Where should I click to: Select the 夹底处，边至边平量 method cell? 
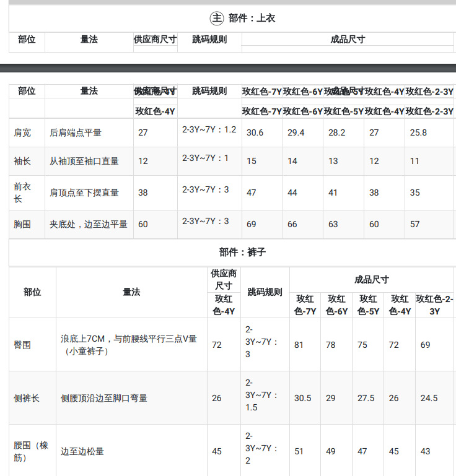point(89,224)
